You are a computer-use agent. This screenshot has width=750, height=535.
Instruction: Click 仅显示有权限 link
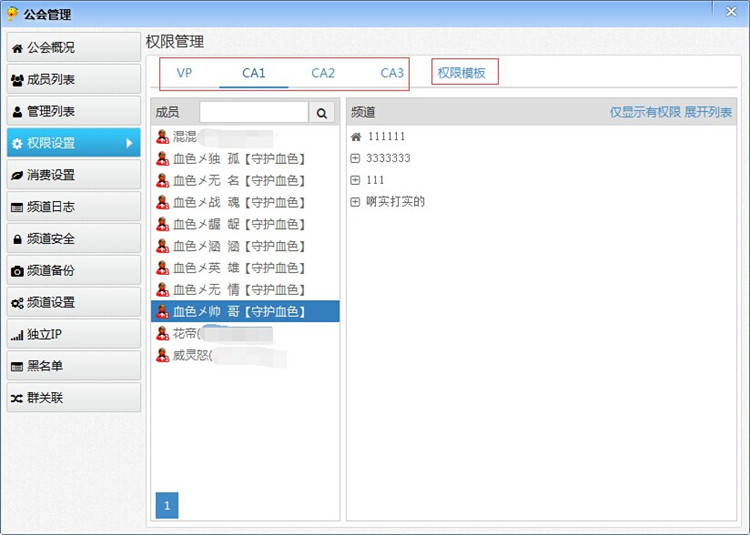click(645, 112)
